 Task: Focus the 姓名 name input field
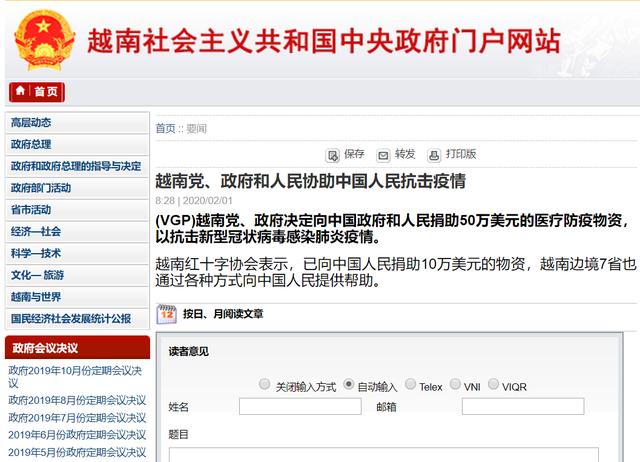point(300,406)
